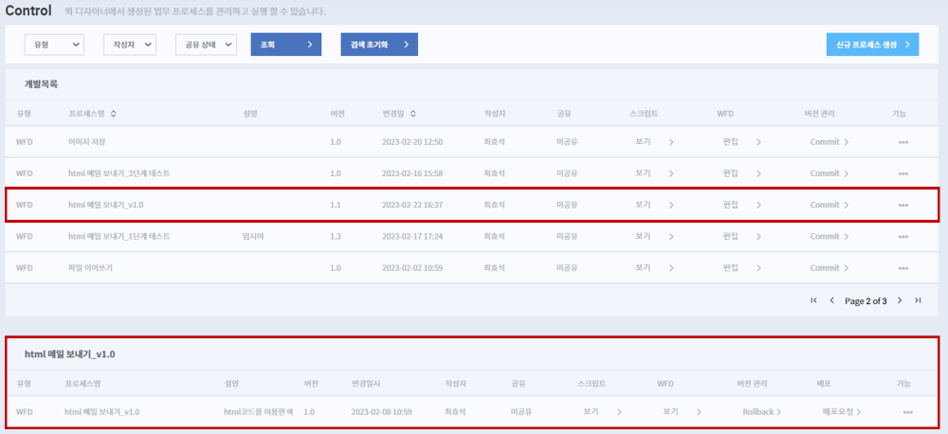Viewport: 948px width, 434px height.
Task: Open more options in the version 1.0 detail row
Action: coord(907,412)
